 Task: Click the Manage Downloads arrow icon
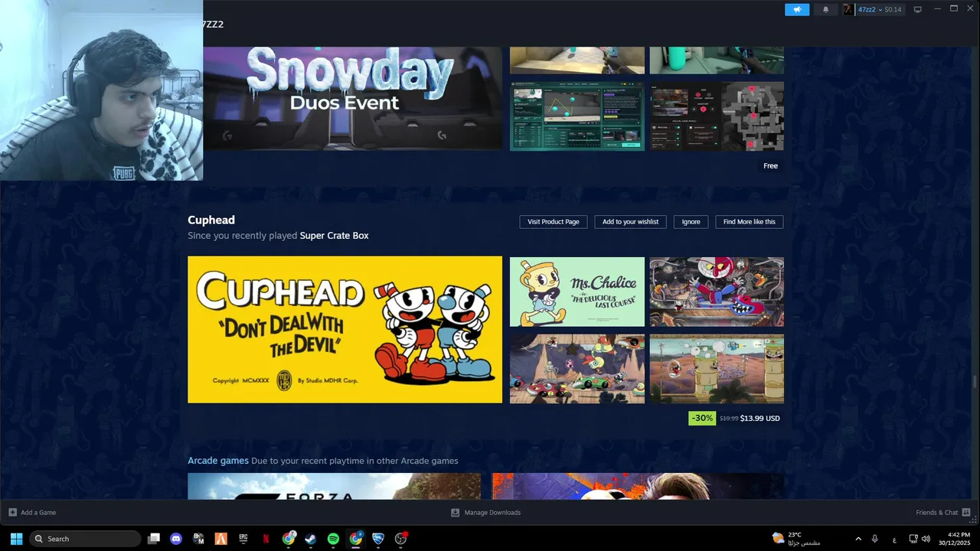456,513
